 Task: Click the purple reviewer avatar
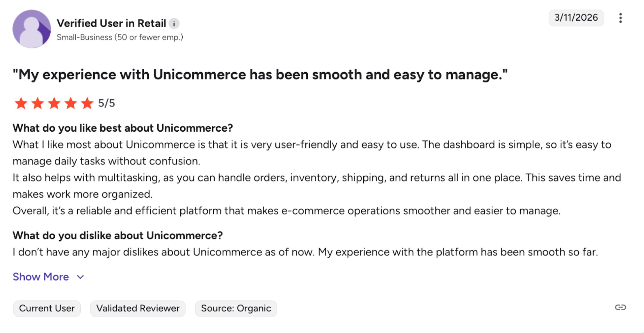[32, 29]
